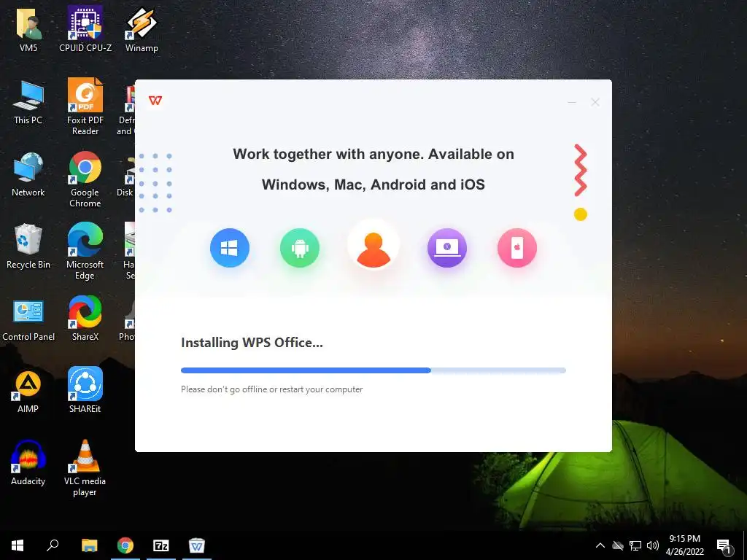The image size is (747, 560).
Task: Switch to WPS installer taskbar button
Action: [197, 545]
